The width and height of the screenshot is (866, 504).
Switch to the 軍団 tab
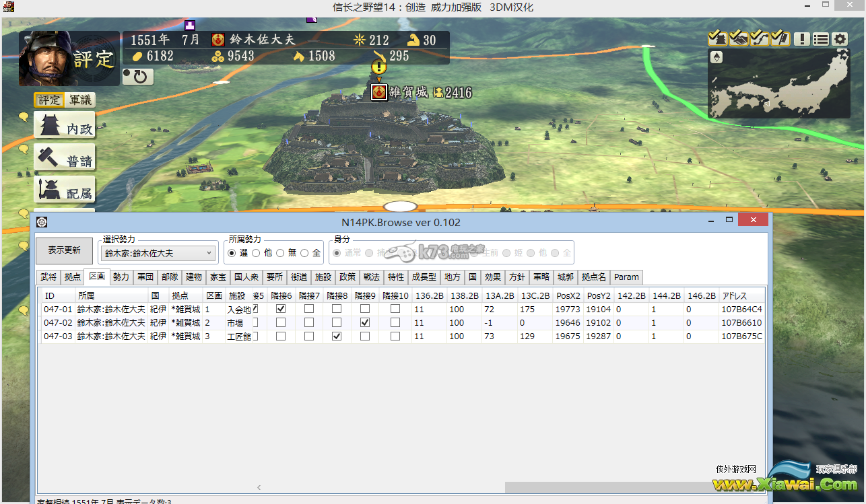coord(145,277)
